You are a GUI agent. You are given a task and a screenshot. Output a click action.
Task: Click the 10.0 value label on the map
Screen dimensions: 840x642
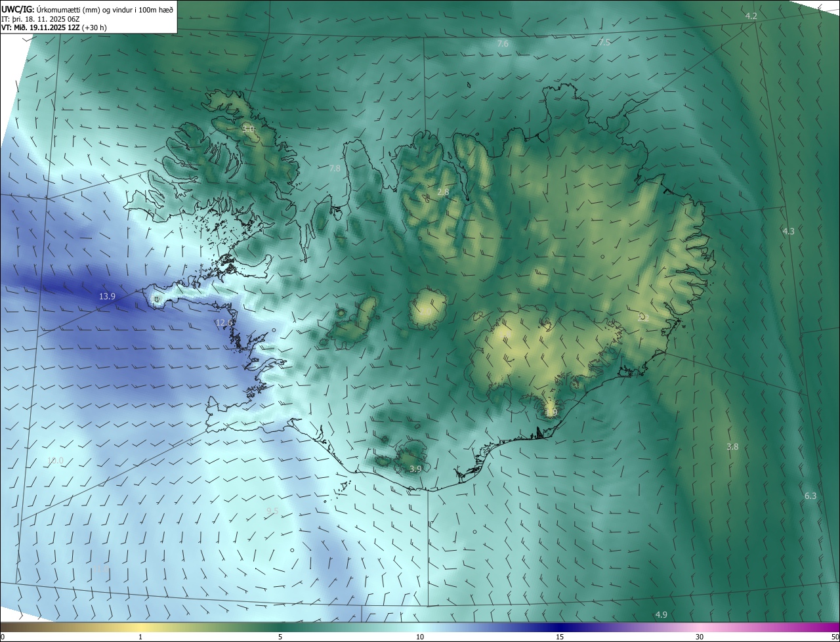pos(56,461)
